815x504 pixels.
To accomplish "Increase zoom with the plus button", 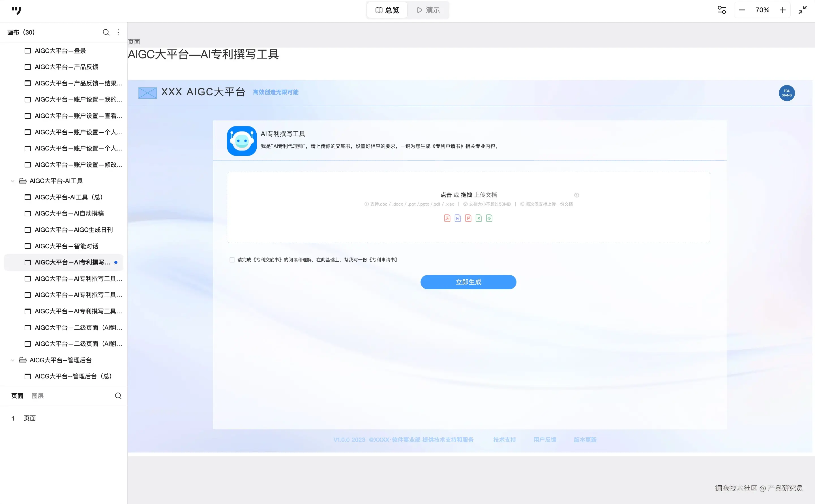I will pos(782,10).
